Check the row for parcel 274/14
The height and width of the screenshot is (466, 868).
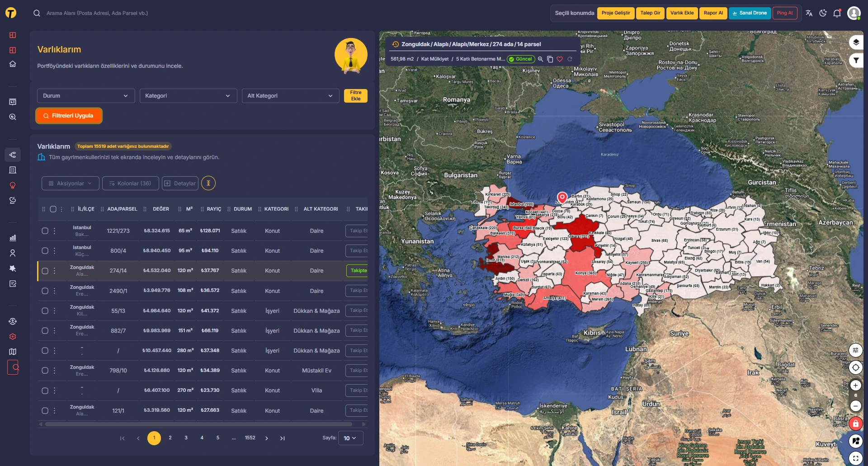[x=45, y=271]
